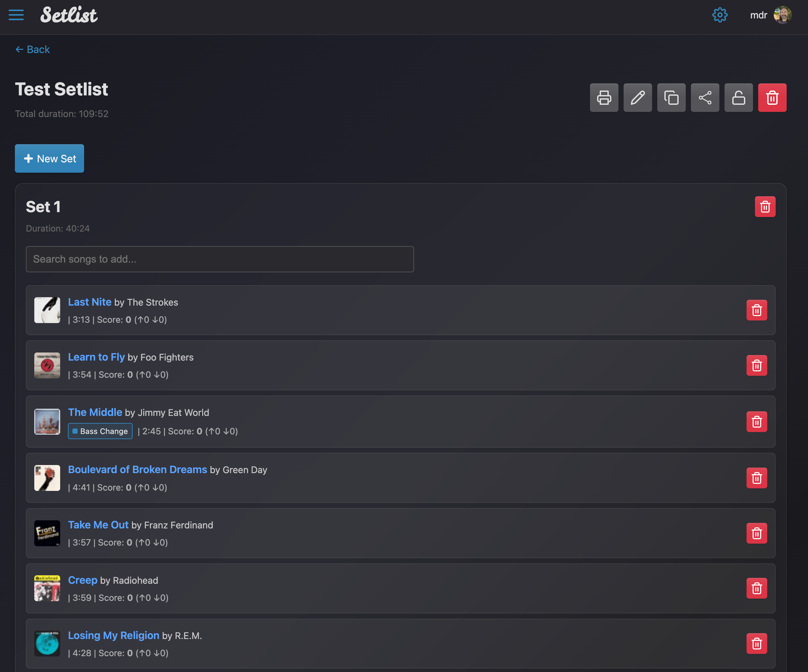Delete the entire Test Setlist
808x672 pixels.
click(772, 98)
